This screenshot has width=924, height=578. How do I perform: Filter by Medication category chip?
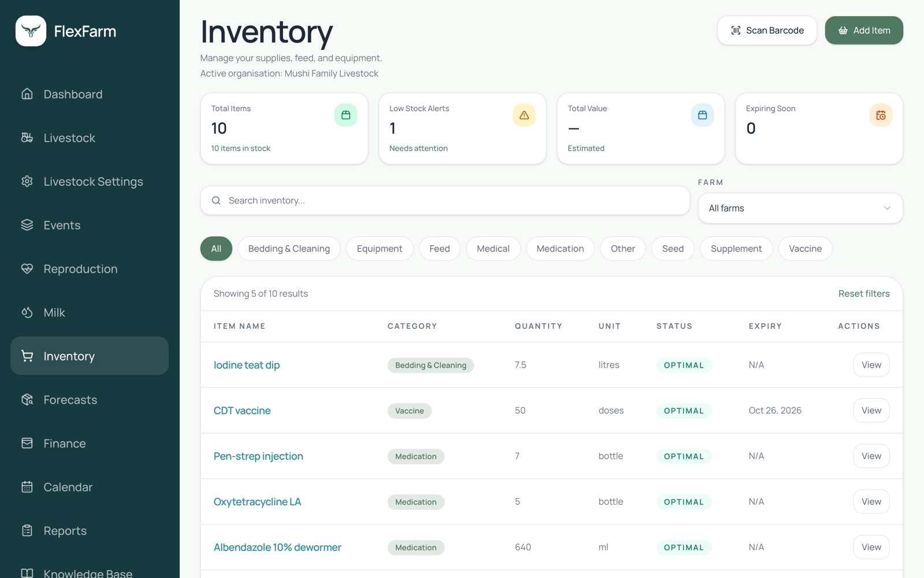(560, 249)
